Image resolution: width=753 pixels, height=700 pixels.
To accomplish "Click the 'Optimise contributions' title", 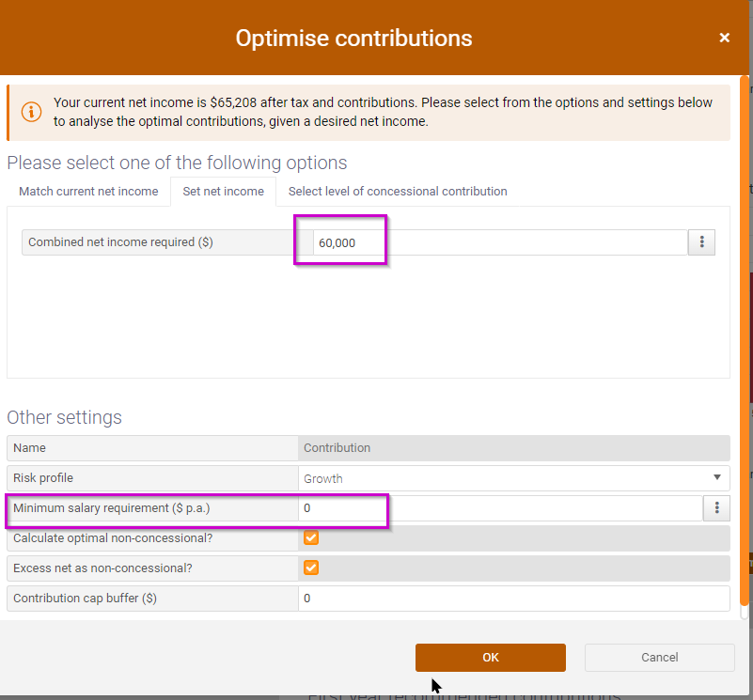I will pyautogui.click(x=353, y=39).
